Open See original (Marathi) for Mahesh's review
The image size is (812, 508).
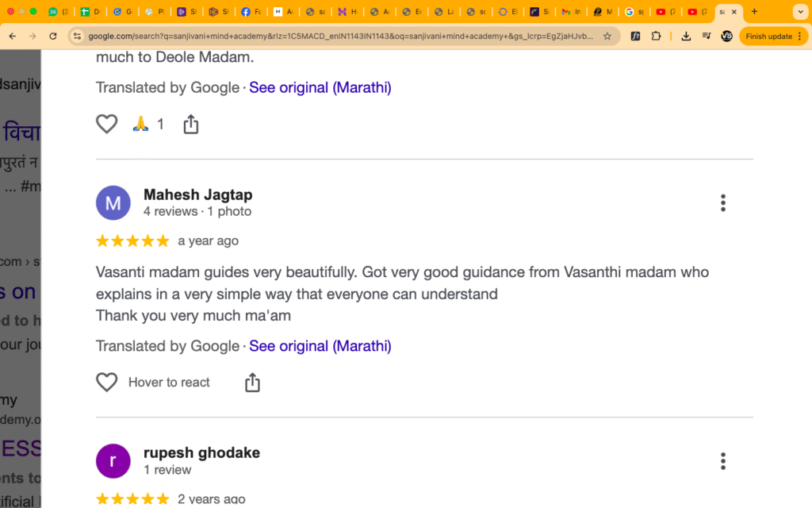pyautogui.click(x=320, y=346)
